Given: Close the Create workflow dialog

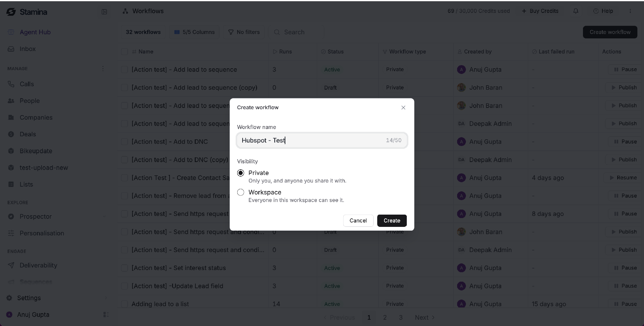Looking at the screenshot, I should click(403, 108).
